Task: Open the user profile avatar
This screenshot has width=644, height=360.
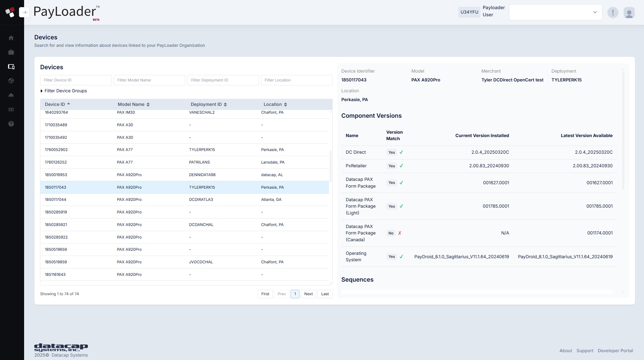Action: (629, 13)
